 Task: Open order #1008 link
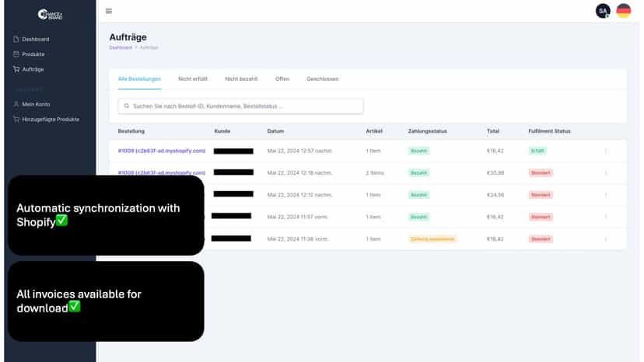[x=162, y=172]
